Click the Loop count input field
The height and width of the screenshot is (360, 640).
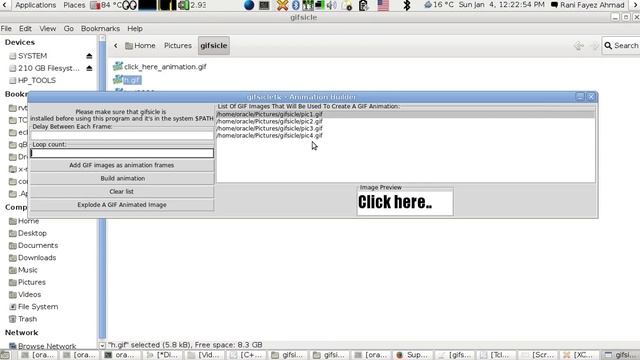[122, 153]
